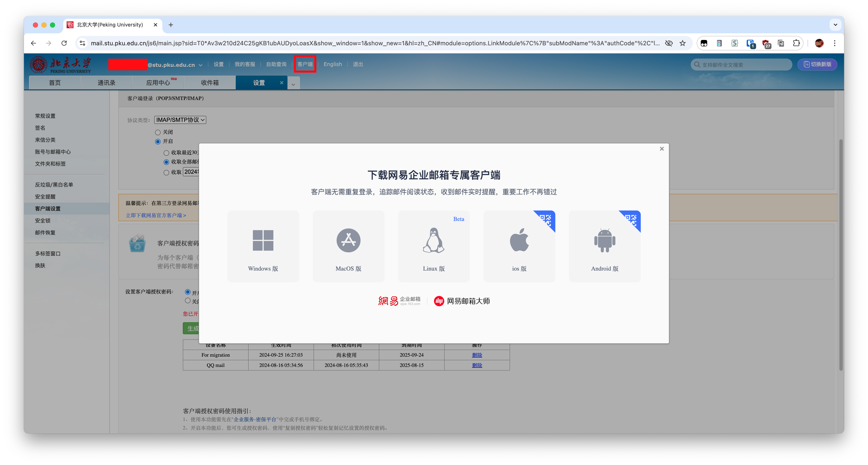Delete the QQ mail authorization entry
The image size is (868, 465).
[477, 365]
